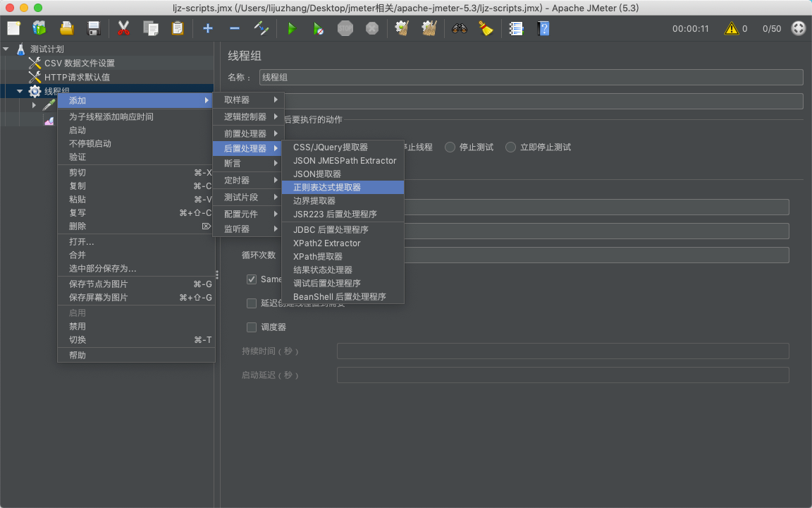
Task: Choose 边界提取器 menu item
Action: tap(343, 200)
